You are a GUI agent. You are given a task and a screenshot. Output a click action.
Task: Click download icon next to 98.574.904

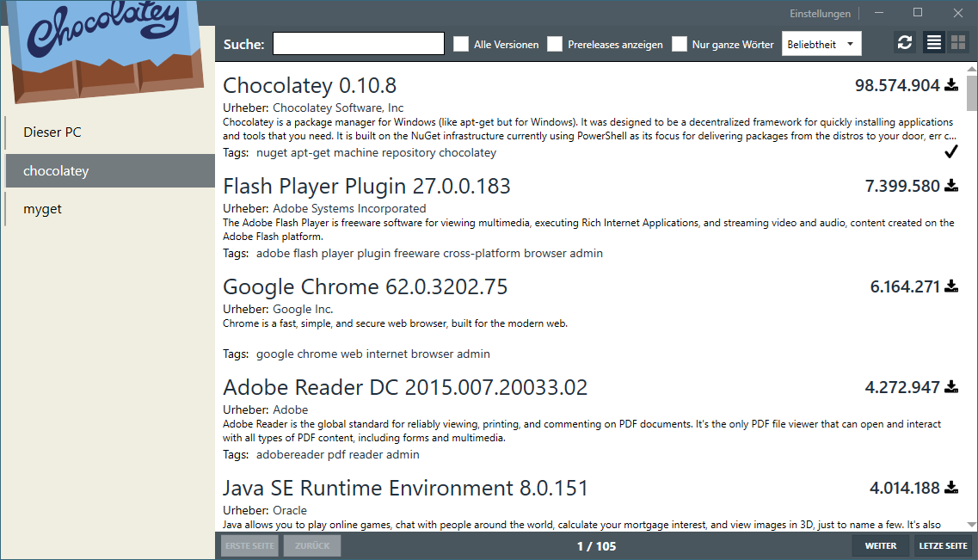coord(951,85)
